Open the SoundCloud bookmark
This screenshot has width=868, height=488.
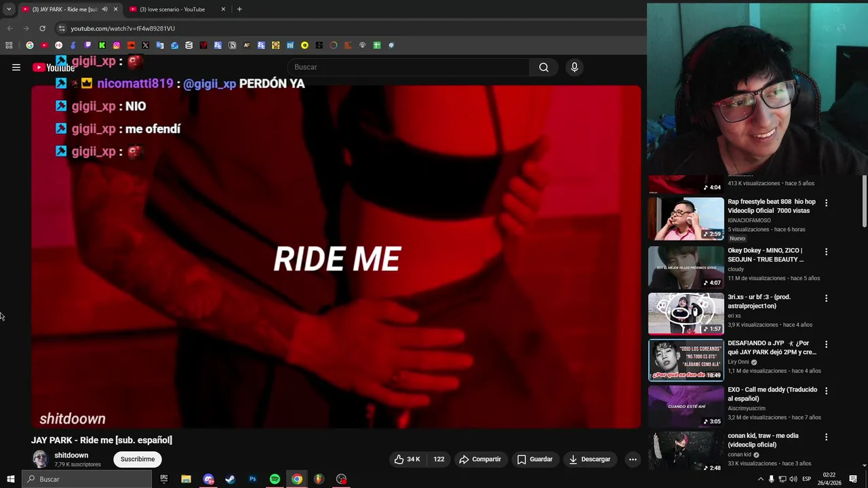[131, 45]
